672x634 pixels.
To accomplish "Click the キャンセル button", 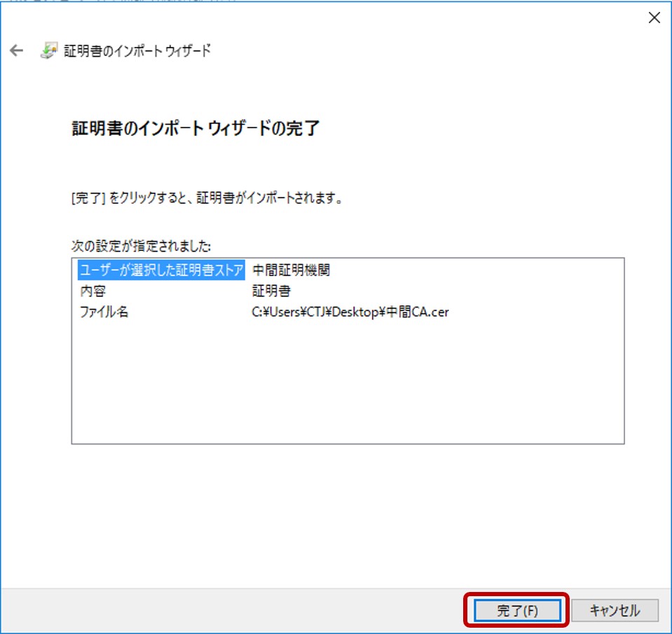I will pos(615,609).
